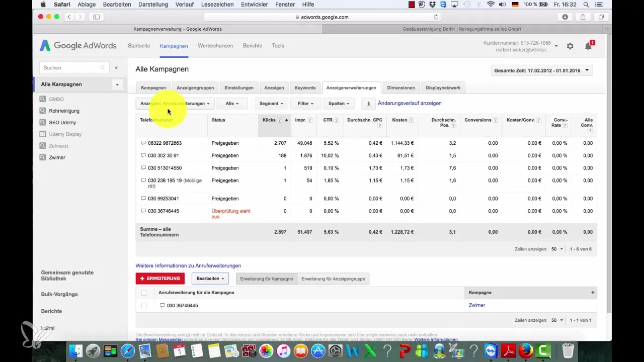
Task: Click the campaign icon next to GMBO
Action: tap(43, 99)
